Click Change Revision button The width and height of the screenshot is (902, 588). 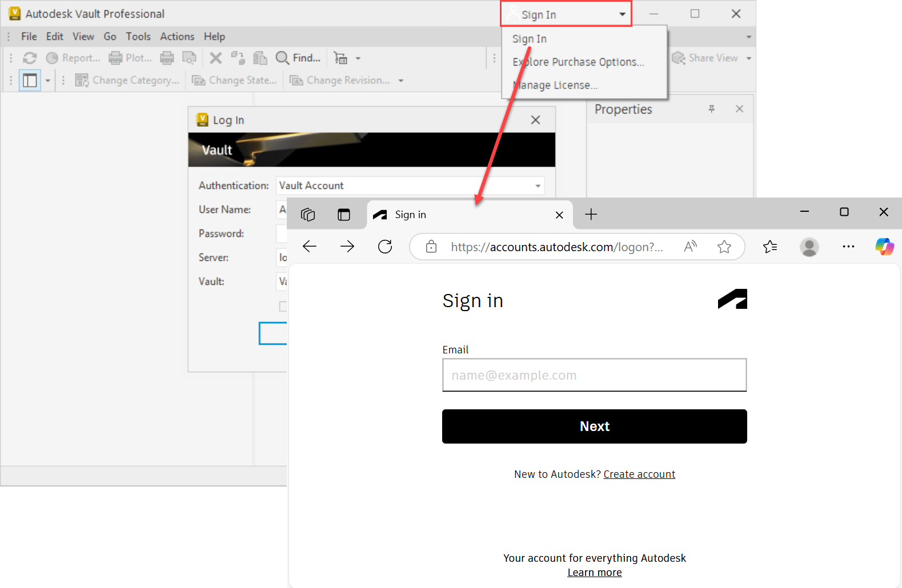tap(340, 80)
